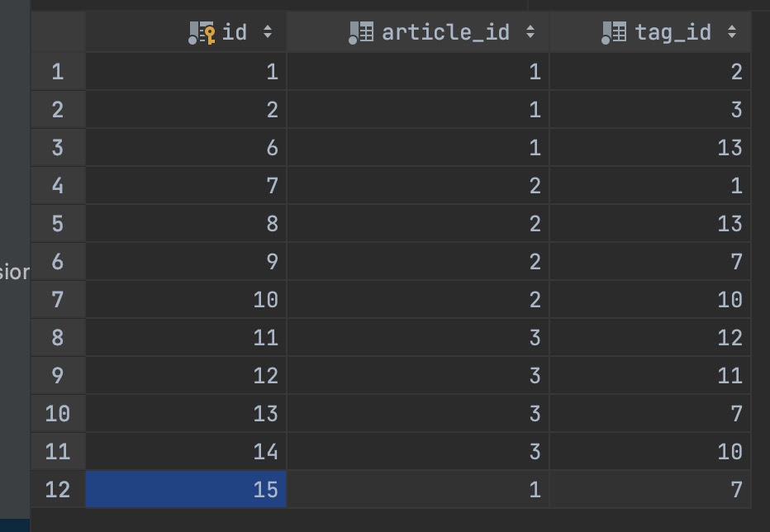Toggle sorting arrows on tag_id column
The image size is (770, 532).
(x=732, y=33)
